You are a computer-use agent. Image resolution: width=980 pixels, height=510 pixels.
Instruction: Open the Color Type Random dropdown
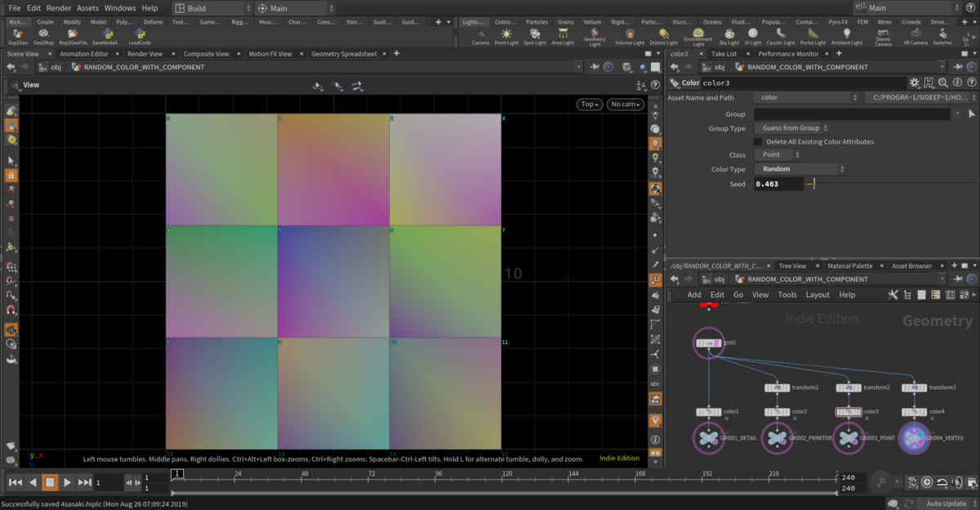click(x=799, y=169)
